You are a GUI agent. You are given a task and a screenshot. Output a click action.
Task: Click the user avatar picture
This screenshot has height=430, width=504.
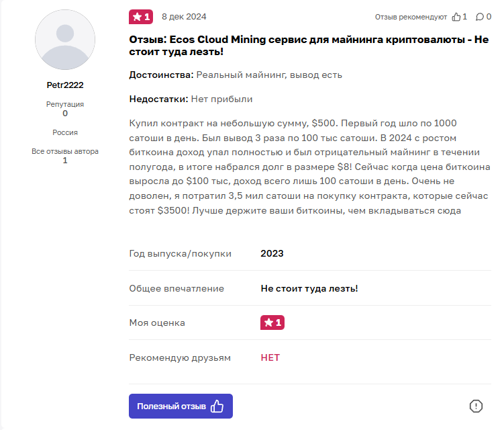pos(65,40)
